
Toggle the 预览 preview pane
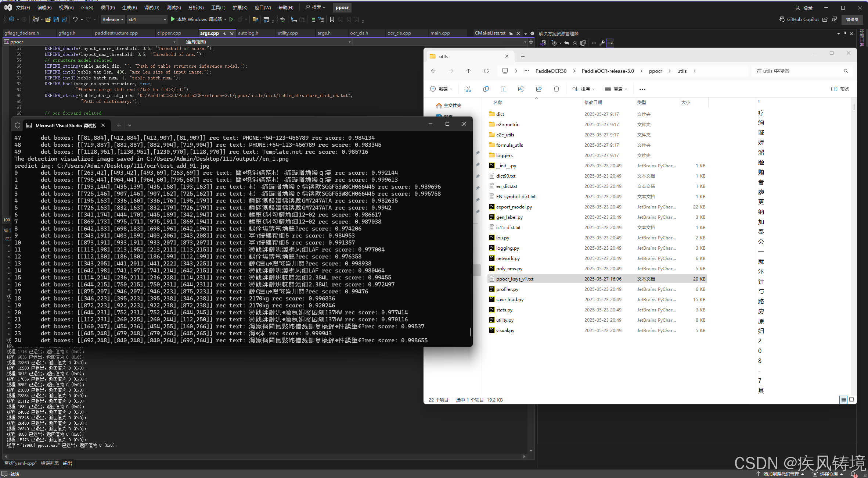[x=840, y=89]
